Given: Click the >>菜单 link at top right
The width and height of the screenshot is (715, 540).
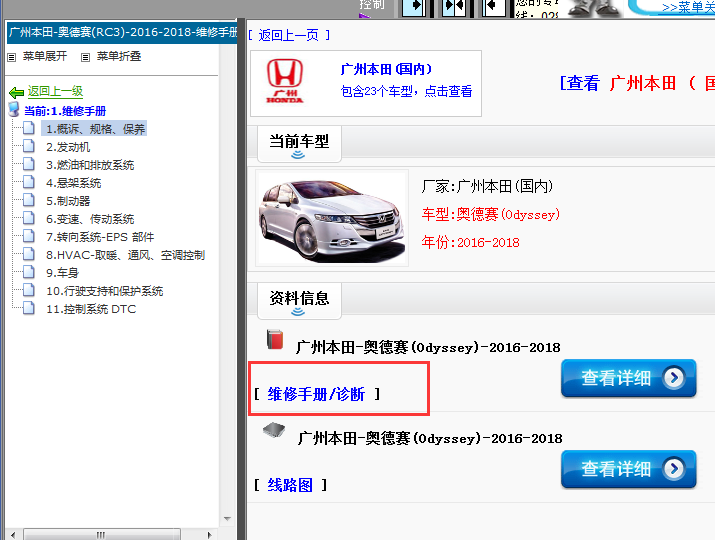Looking at the screenshot, I should click(x=688, y=7).
